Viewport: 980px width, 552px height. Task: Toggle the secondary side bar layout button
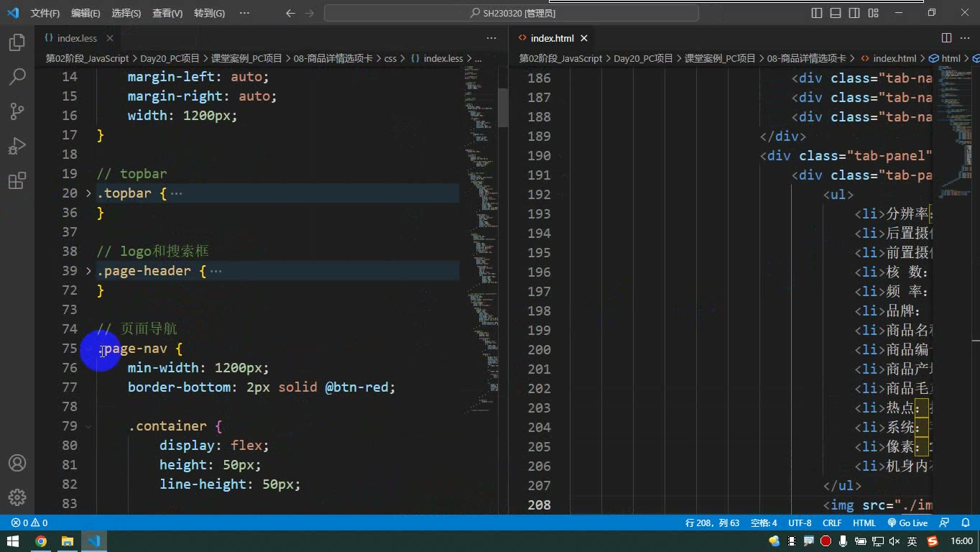(854, 13)
